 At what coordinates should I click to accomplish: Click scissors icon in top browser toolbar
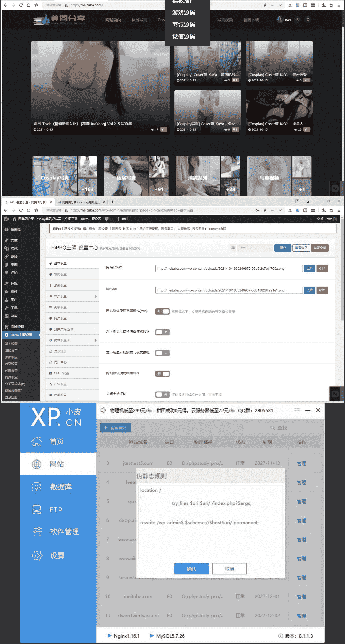pyautogui.click(x=290, y=5)
